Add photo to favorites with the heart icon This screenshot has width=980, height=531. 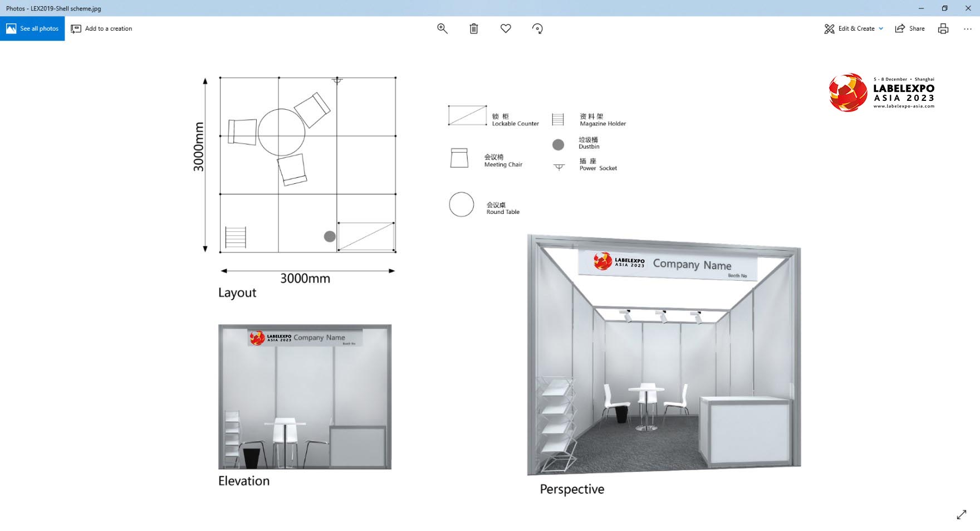(506, 28)
